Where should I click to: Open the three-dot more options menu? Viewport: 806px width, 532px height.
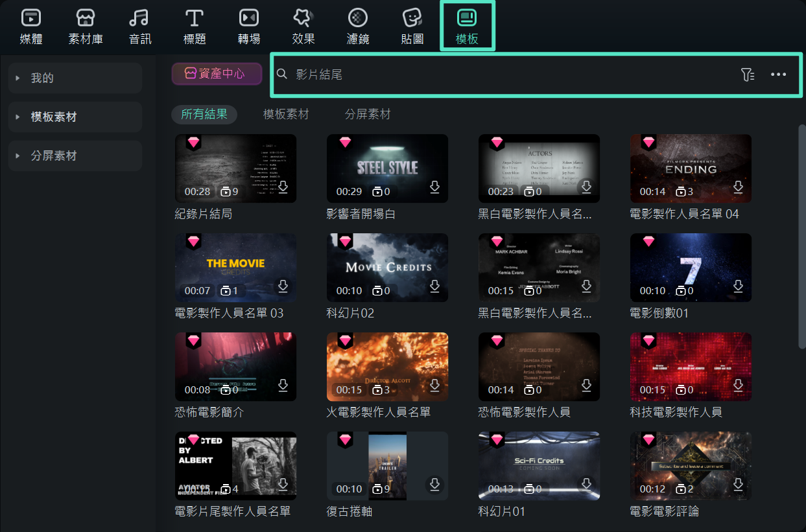778,75
